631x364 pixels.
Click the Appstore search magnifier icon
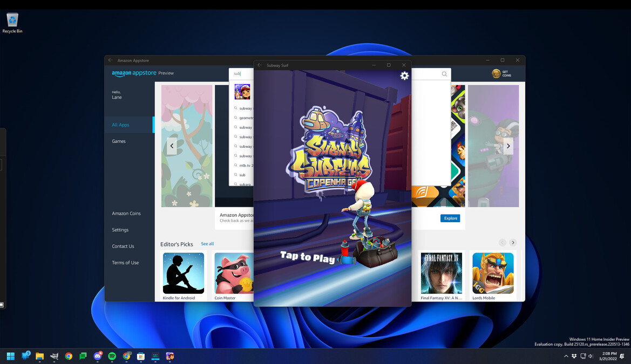[x=444, y=74]
